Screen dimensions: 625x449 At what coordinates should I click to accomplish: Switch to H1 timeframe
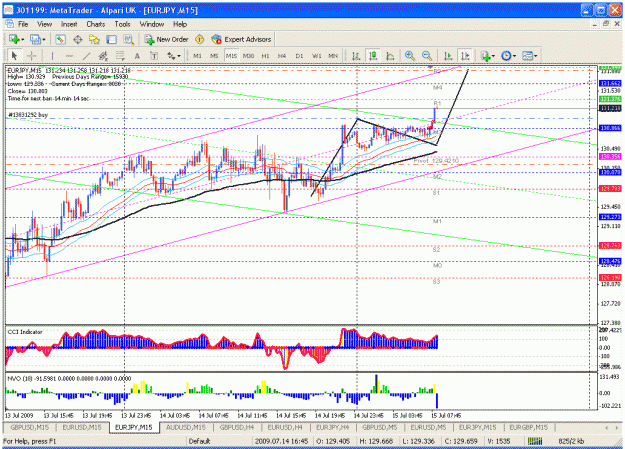tap(265, 56)
